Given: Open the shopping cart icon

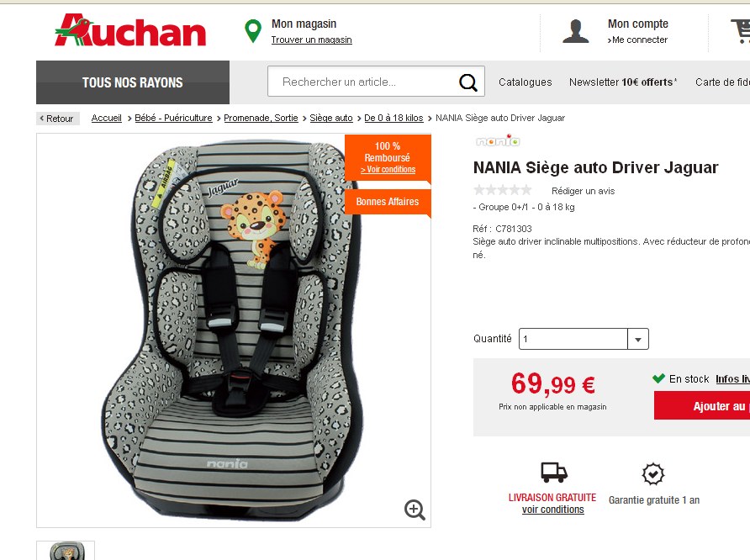Looking at the screenshot, I should point(741,31).
